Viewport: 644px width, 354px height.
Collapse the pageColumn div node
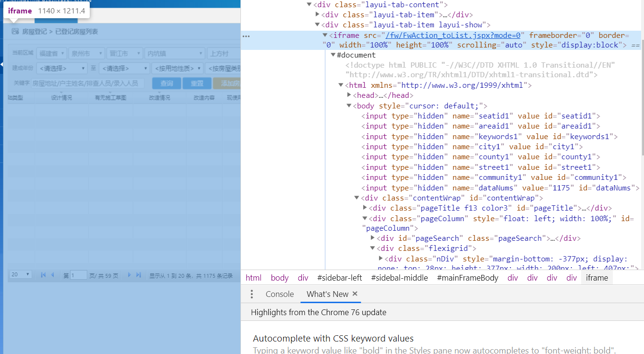pos(365,219)
